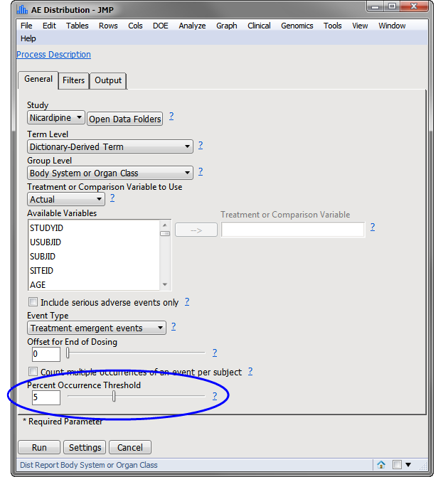
Task: Expand the Term Level dropdown
Action: [110, 146]
